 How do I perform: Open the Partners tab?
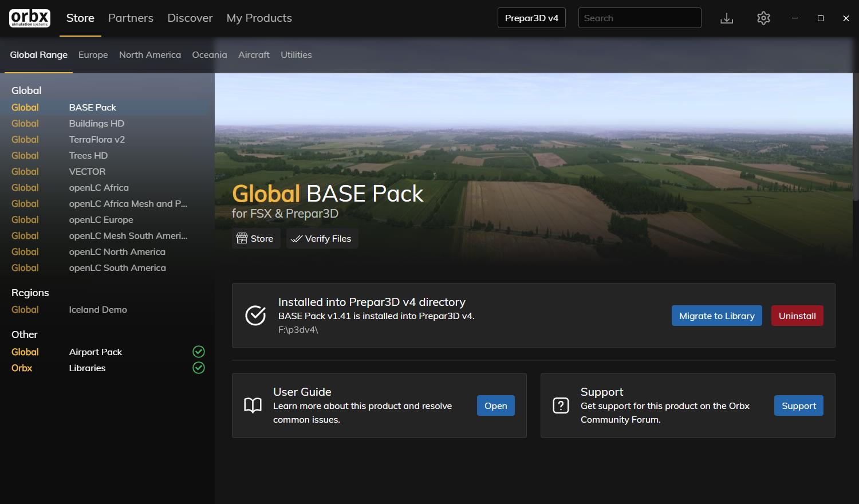coord(131,18)
